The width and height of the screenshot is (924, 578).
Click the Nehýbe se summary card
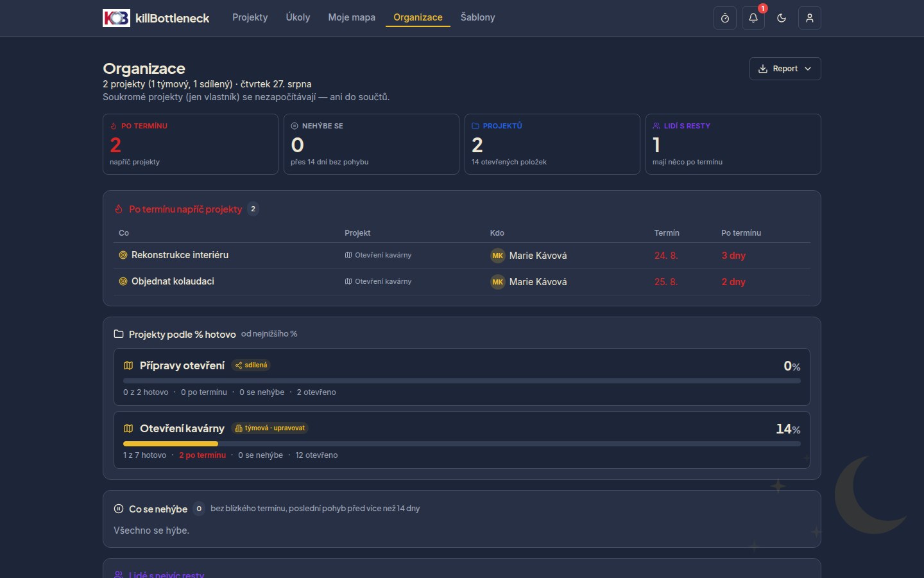pyautogui.click(x=372, y=144)
